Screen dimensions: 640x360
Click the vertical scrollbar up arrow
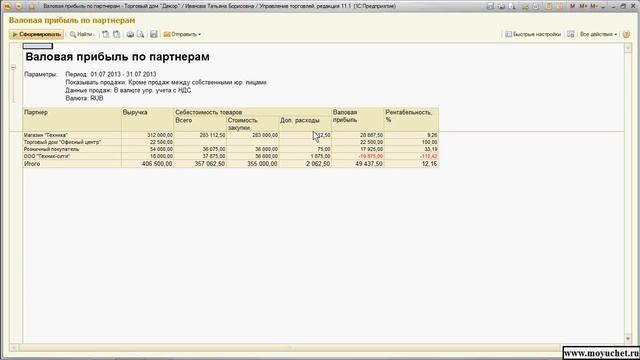click(x=628, y=48)
